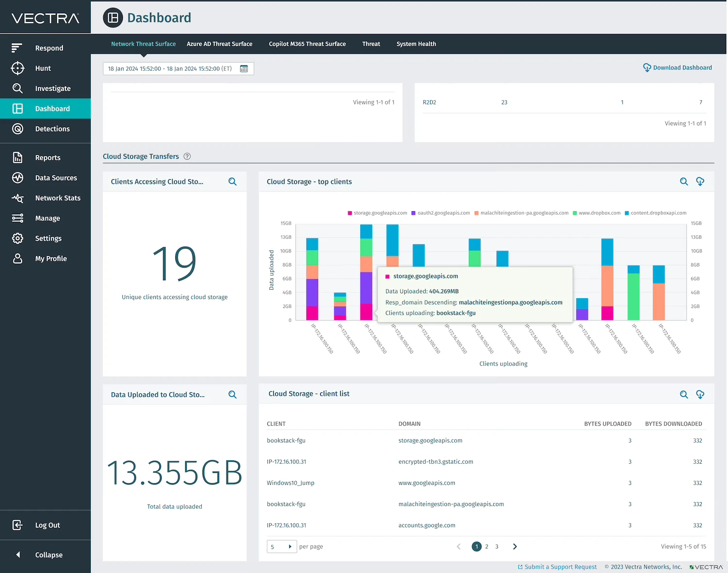Open the System Health tab

(416, 44)
